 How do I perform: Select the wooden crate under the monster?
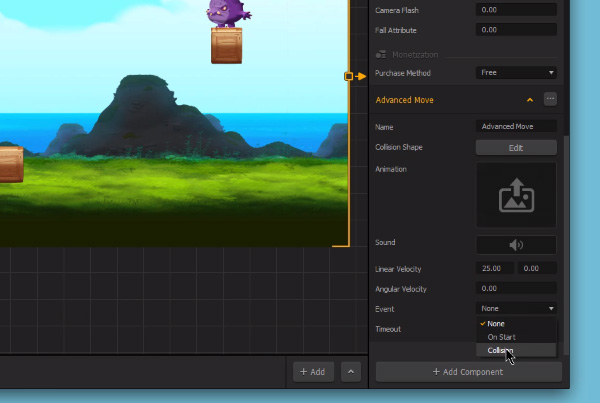click(227, 46)
